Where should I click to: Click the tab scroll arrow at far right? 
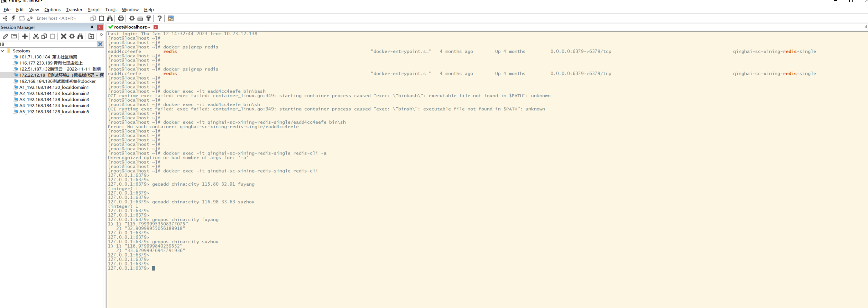[866, 27]
